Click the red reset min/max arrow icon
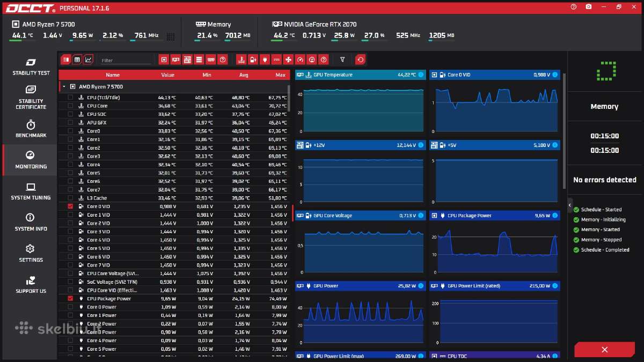Screen dimensions: 644x362 360,60
